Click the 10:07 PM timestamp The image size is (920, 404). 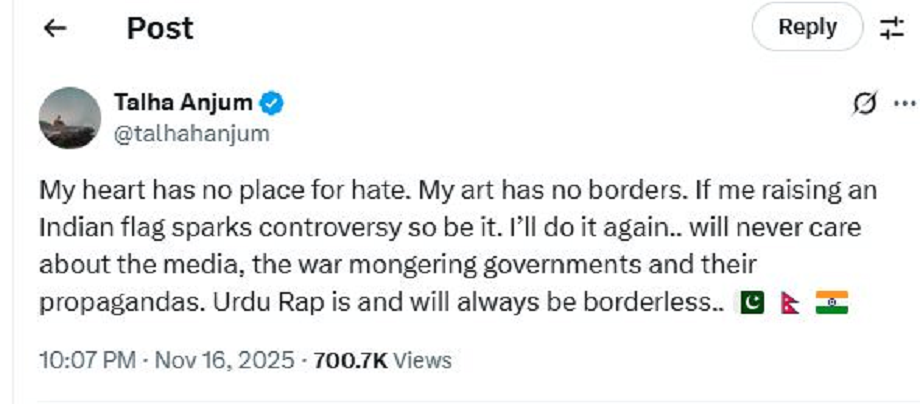tap(85, 360)
